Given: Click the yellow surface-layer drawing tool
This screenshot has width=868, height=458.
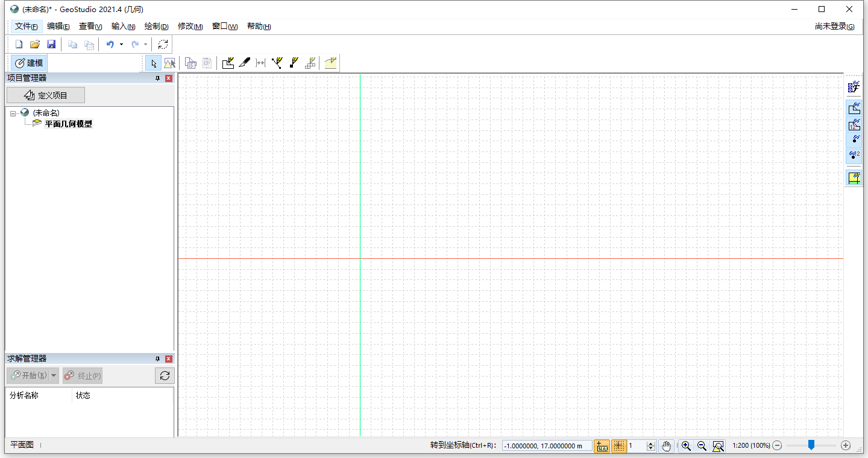Looking at the screenshot, I should [x=330, y=63].
